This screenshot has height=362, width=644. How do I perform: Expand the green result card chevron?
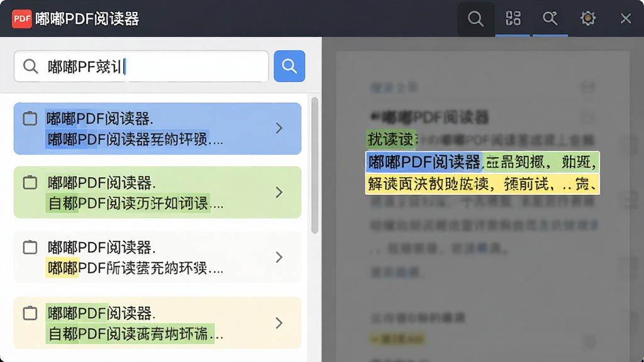point(279,192)
